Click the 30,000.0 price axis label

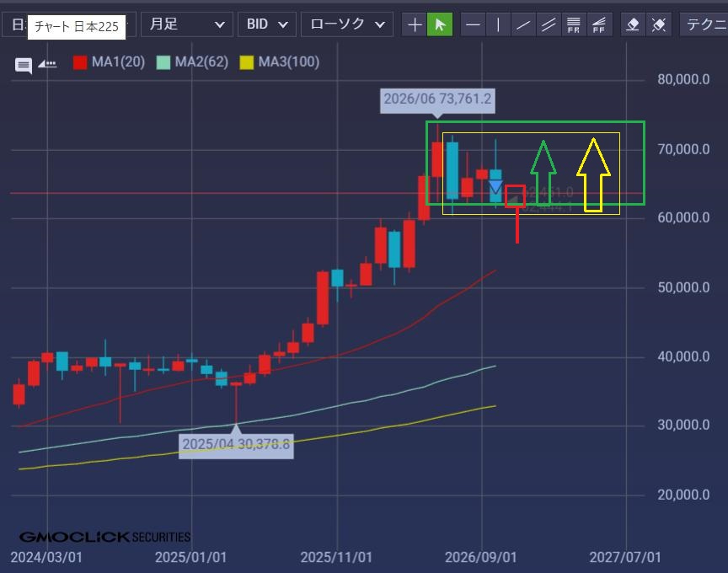[x=683, y=425]
